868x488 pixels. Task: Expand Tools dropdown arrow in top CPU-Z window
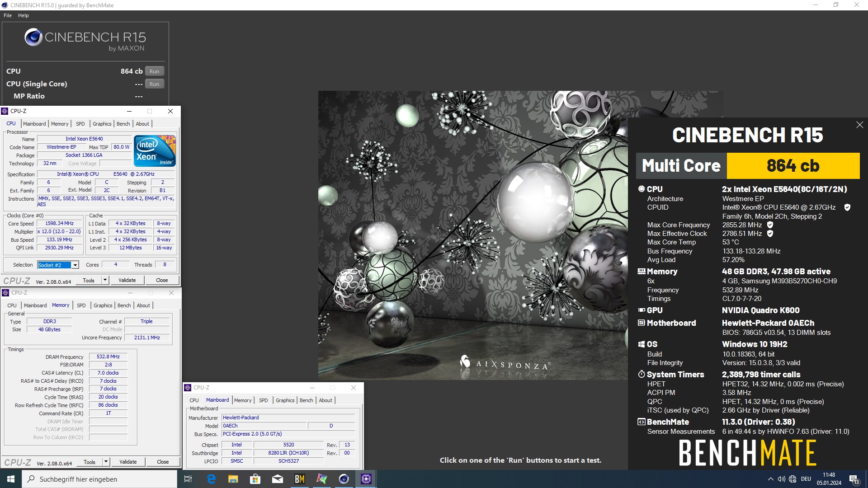[x=105, y=281]
